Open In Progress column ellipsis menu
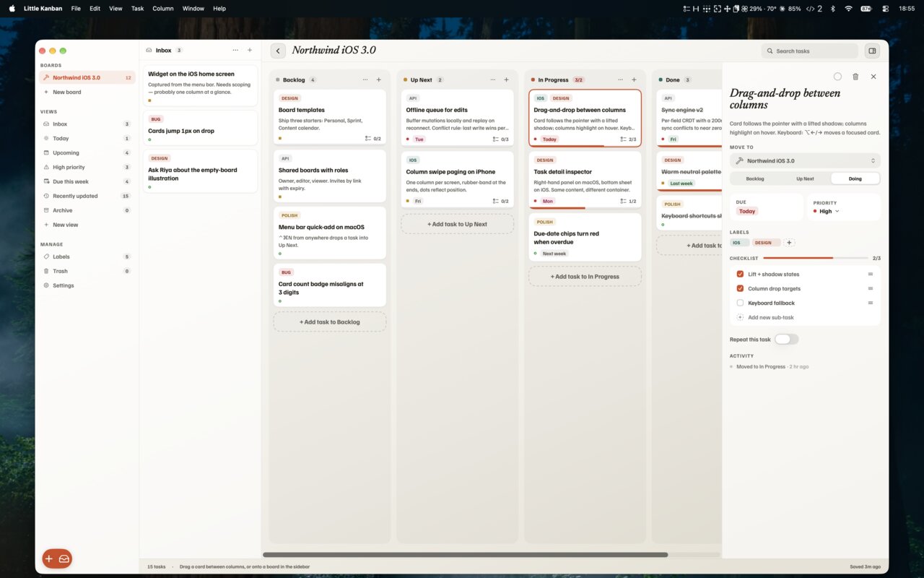The height and width of the screenshot is (578, 924). 621,79
